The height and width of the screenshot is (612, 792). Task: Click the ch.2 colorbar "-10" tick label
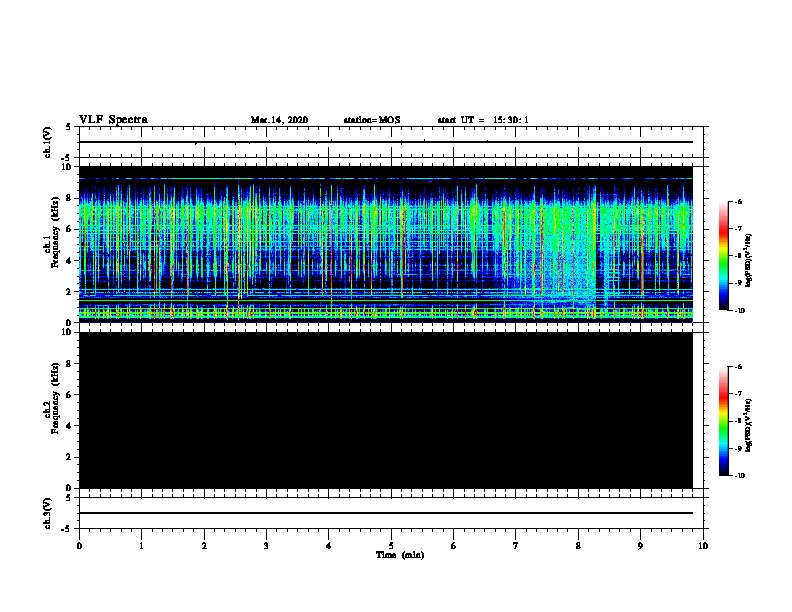click(x=739, y=476)
